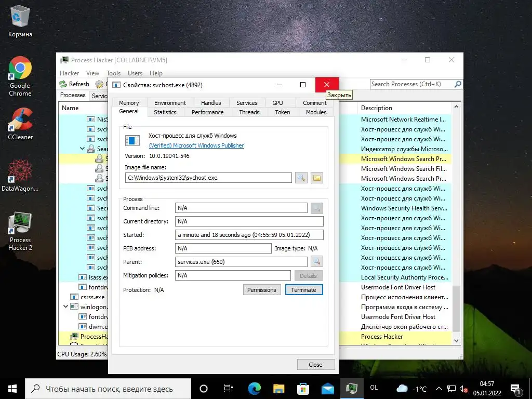Open the Help menu
Screen dimensions: 532x399
[156, 73]
